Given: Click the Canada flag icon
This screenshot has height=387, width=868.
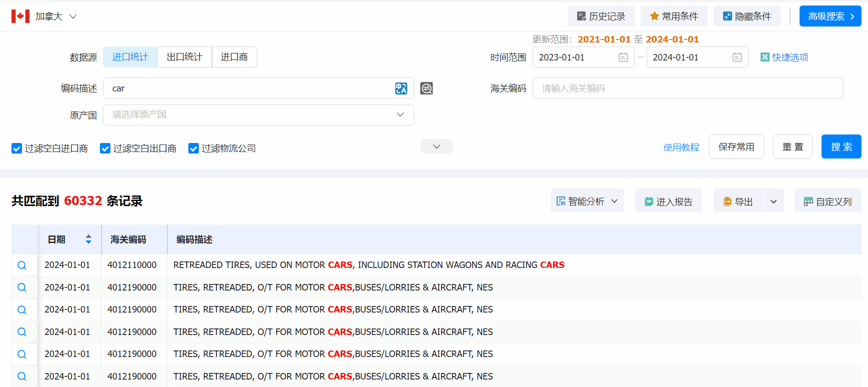Looking at the screenshot, I should point(20,16).
